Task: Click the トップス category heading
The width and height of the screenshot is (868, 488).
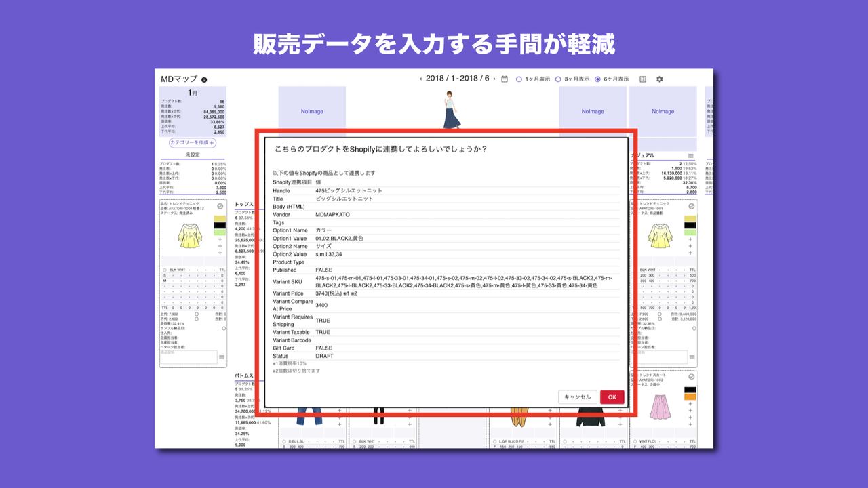Action: coord(243,204)
